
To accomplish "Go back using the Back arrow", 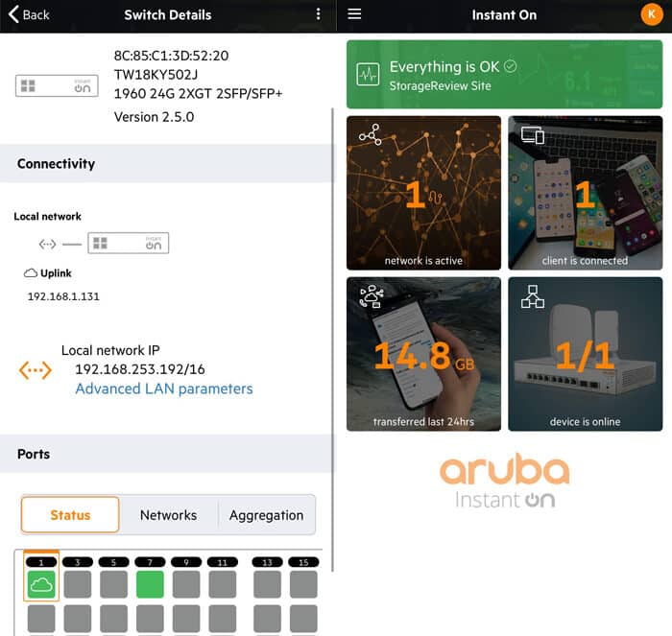I will (x=28, y=14).
